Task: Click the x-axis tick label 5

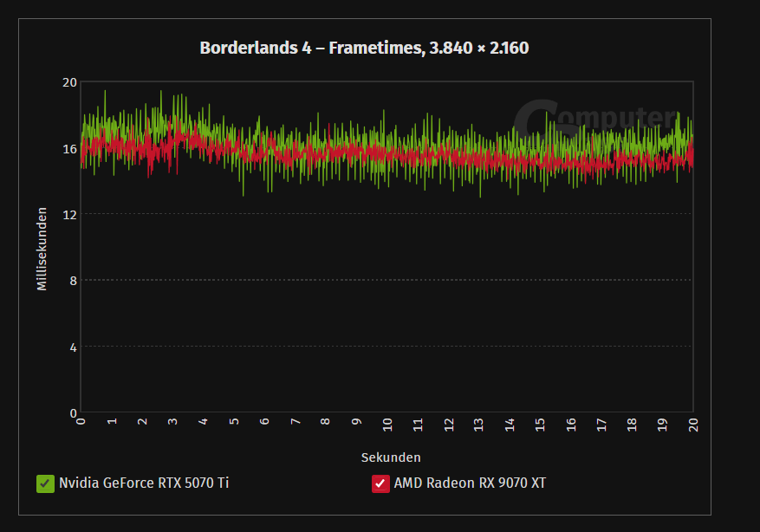Action: click(234, 422)
